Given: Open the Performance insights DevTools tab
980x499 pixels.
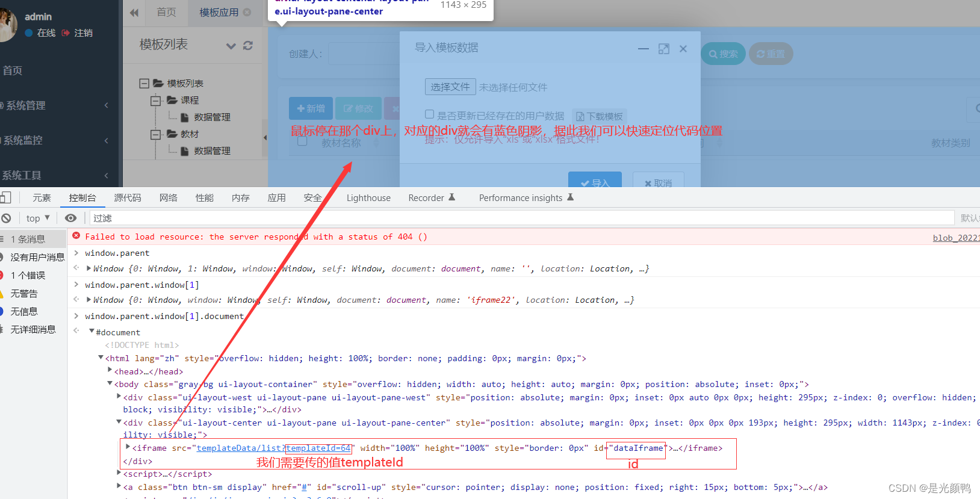Looking at the screenshot, I should (x=526, y=197).
